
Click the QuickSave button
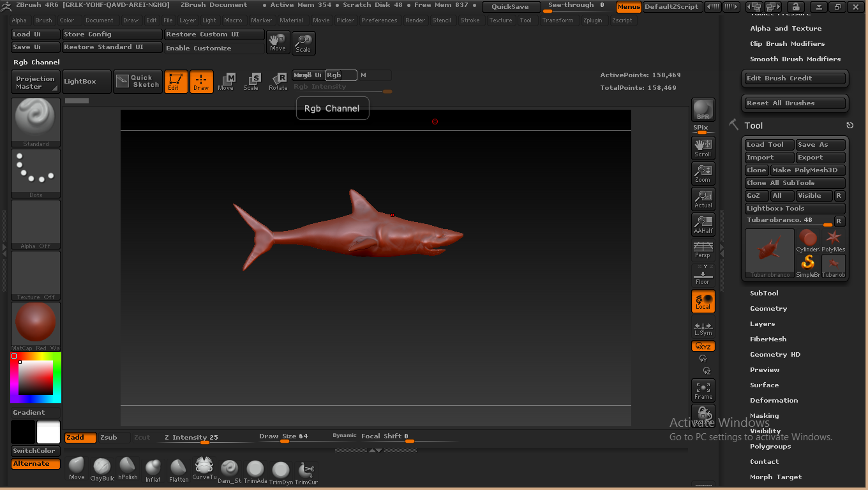(x=510, y=7)
